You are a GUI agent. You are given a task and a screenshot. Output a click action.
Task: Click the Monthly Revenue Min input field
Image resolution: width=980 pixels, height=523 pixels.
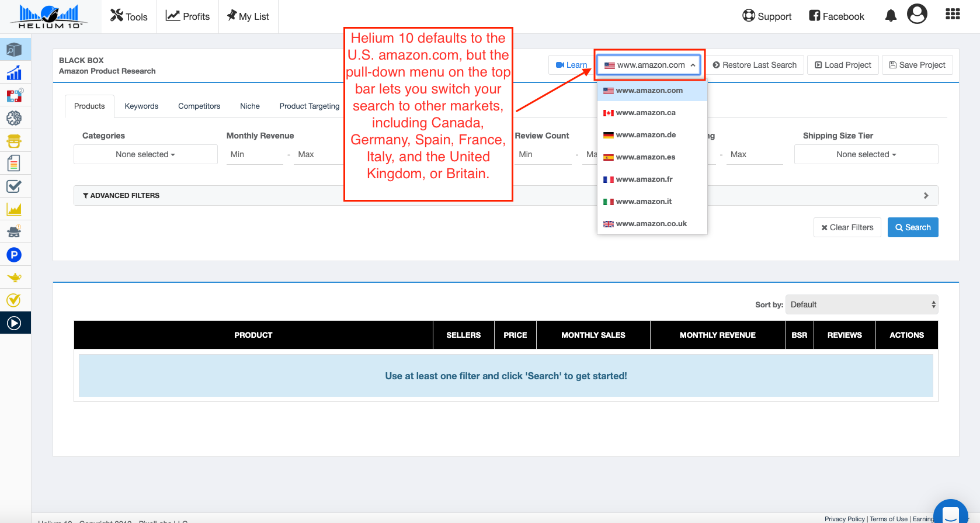255,154
